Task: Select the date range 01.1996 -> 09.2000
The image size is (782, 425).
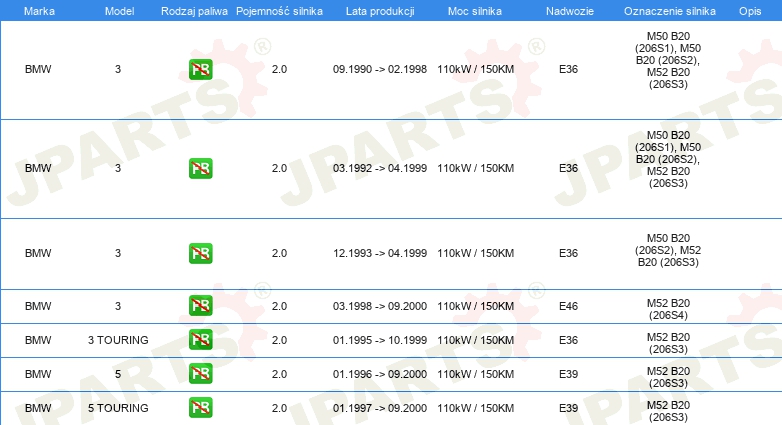Action: pyautogui.click(x=380, y=374)
